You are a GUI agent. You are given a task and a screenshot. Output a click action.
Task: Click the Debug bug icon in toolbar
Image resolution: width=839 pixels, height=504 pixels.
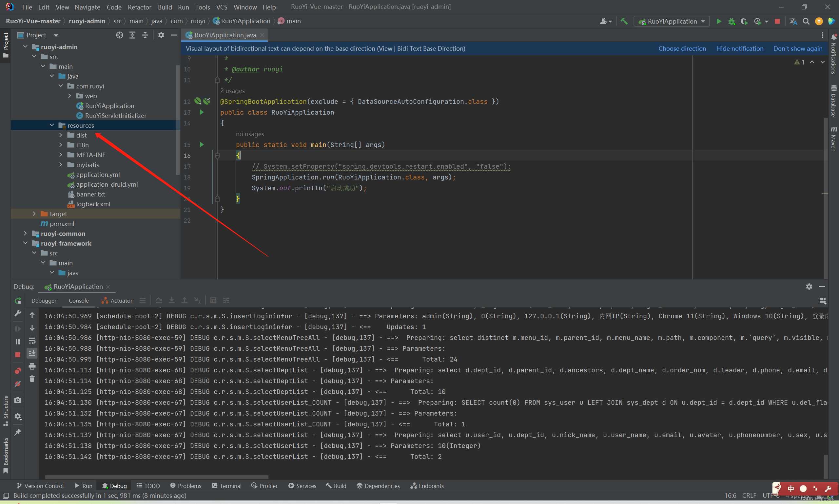click(731, 21)
